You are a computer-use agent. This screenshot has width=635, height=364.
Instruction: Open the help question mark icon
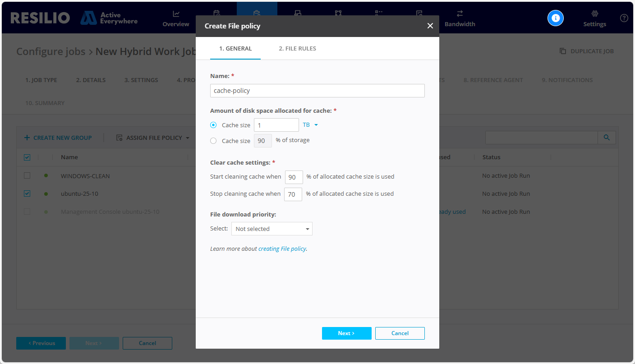pos(624,18)
